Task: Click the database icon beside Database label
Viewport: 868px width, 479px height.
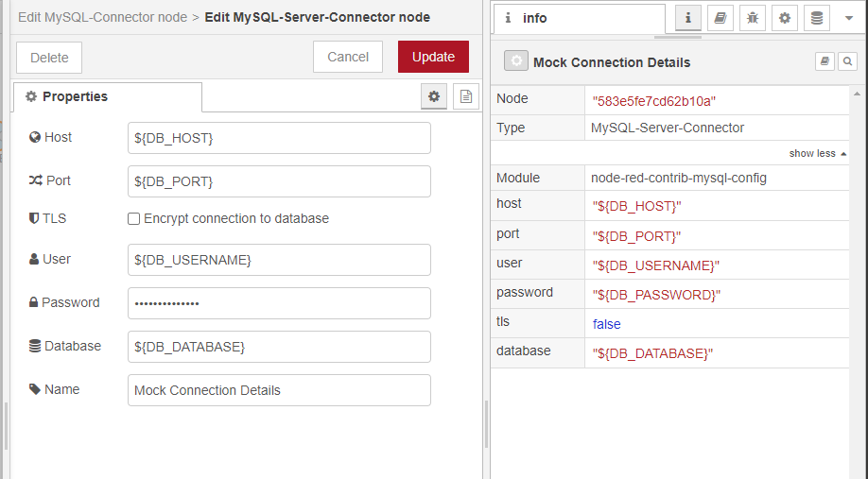Action: (35, 346)
